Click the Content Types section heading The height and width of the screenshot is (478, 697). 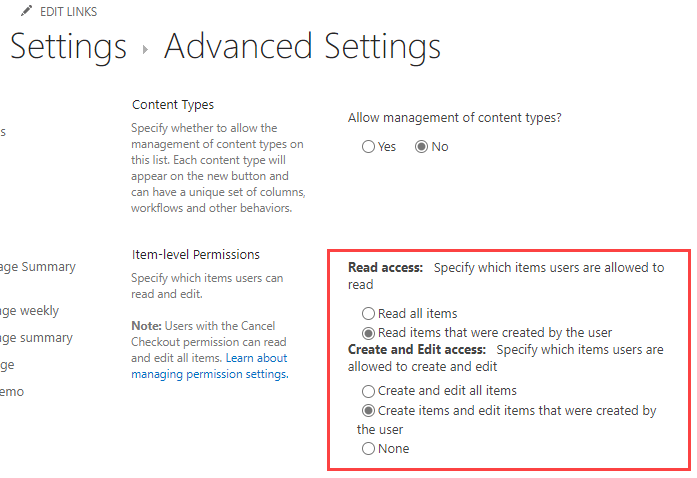coord(173,105)
